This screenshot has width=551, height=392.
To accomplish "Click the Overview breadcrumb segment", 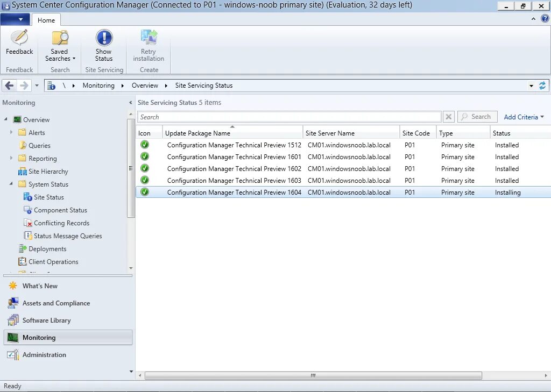I will 145,85.
